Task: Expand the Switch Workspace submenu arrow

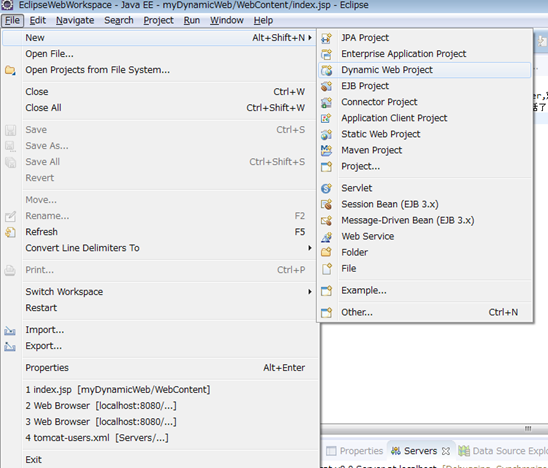Action: point(310,291)
